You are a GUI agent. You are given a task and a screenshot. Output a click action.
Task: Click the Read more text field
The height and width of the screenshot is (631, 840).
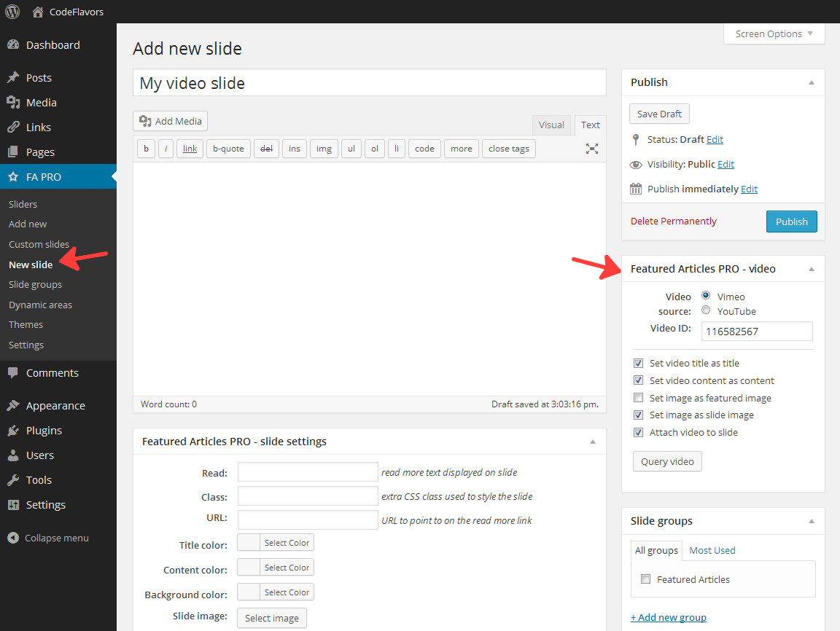pyautogui.click(x=308, y=472)
